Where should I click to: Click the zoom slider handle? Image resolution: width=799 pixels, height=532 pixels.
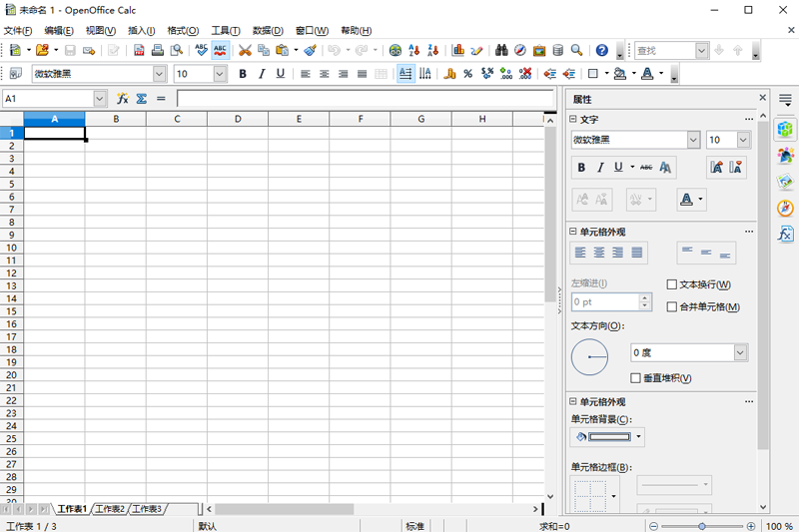point(702,526)
